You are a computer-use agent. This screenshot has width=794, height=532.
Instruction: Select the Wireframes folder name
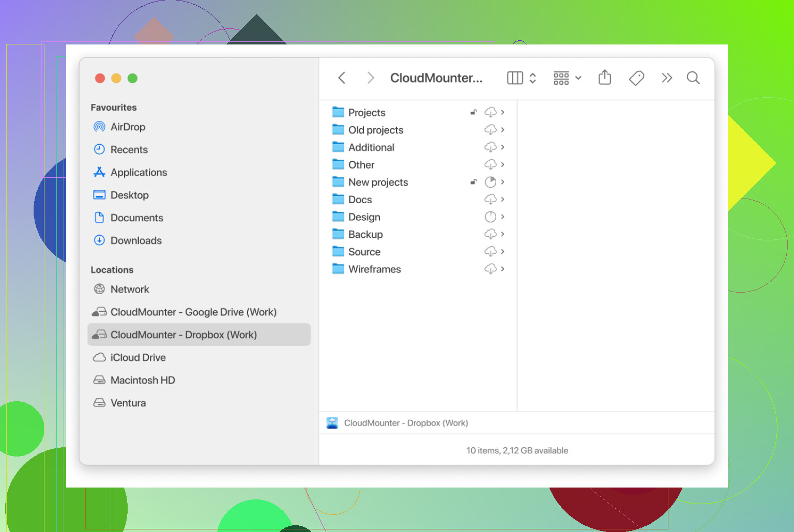pos(375,269)
